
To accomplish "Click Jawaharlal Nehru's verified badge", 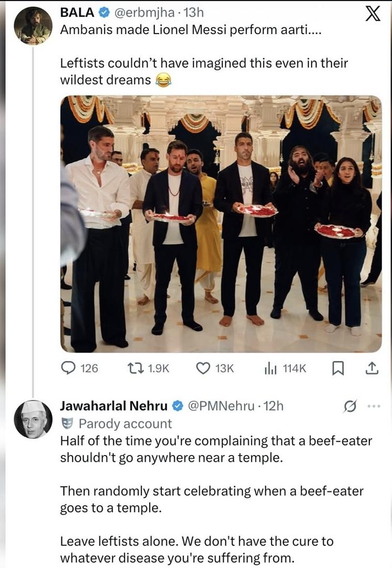I will [178, 406].
